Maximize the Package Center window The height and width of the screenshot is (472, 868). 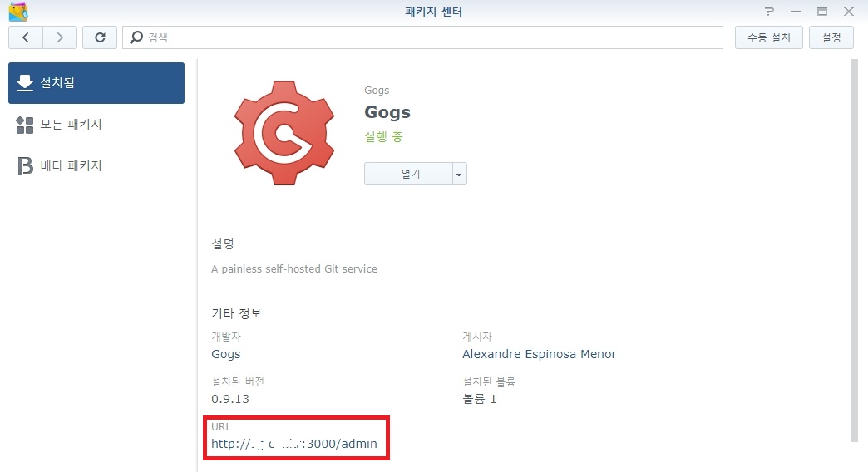pyautogui.click(x=822, y=11)
